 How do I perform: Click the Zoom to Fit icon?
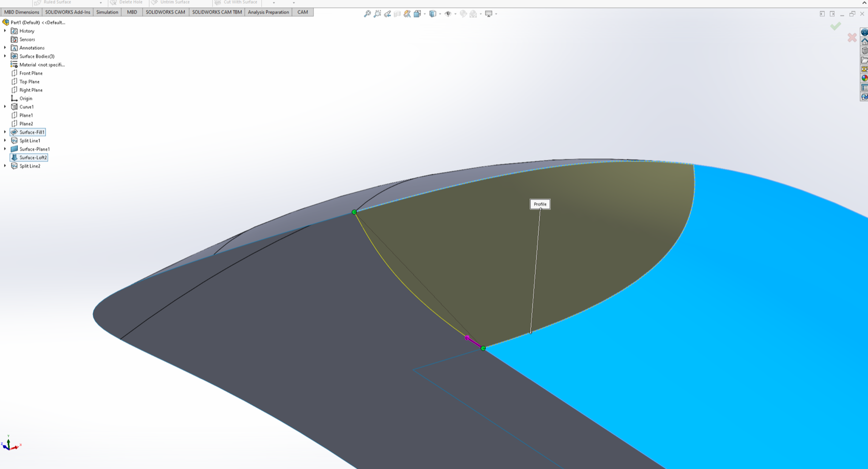[367, 14]
